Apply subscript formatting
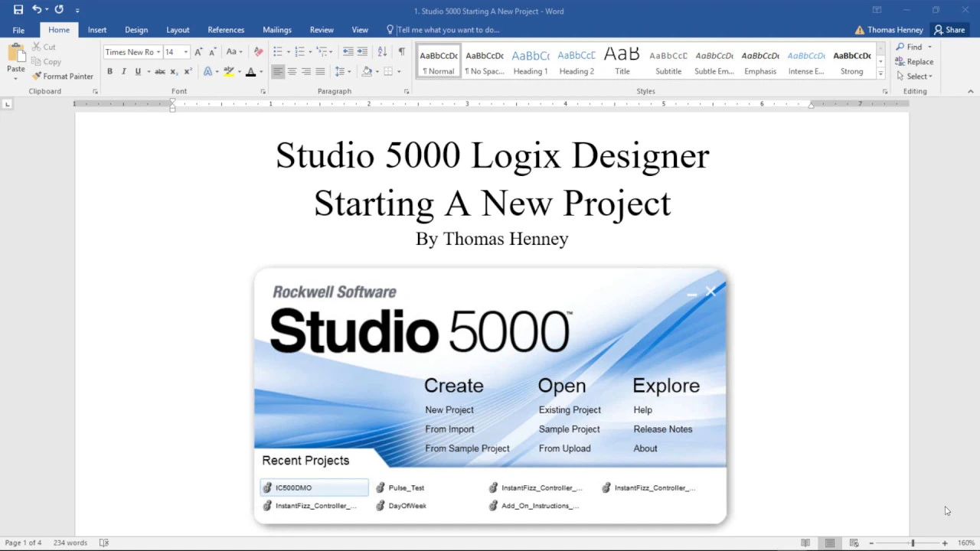The width and height of the screenshot is (980, 551). pyautogui.click(x=174, y=72)
